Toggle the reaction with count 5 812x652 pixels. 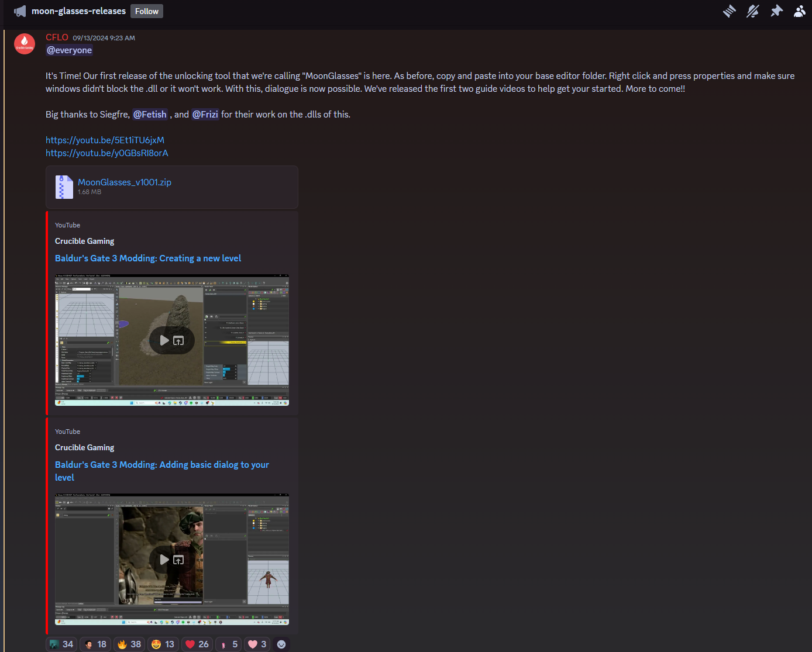(228, 644)
